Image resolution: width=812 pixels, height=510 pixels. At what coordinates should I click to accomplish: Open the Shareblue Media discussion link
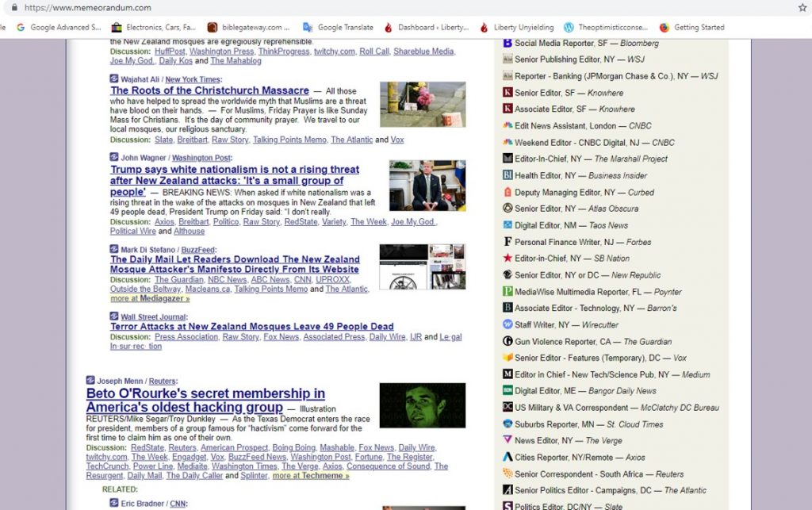pyautogui.click(x=423, y=52)
